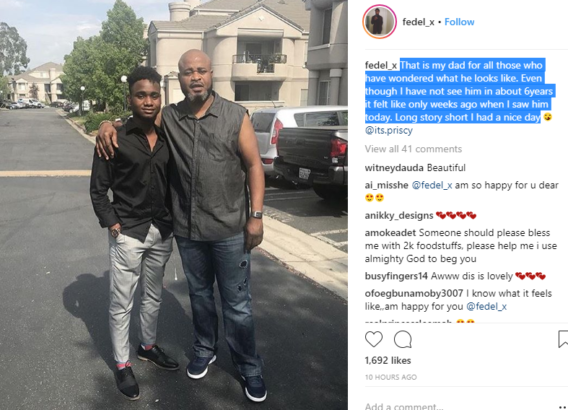Open the more options dots icon
Viewport: 568px width, 410px height.
pyautogui.click(x=564, y=407)
